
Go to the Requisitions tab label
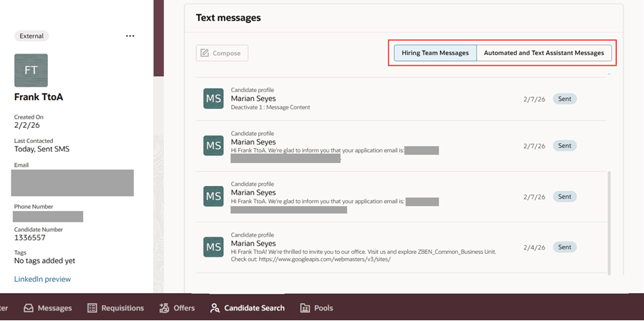[x=123, y=308]
